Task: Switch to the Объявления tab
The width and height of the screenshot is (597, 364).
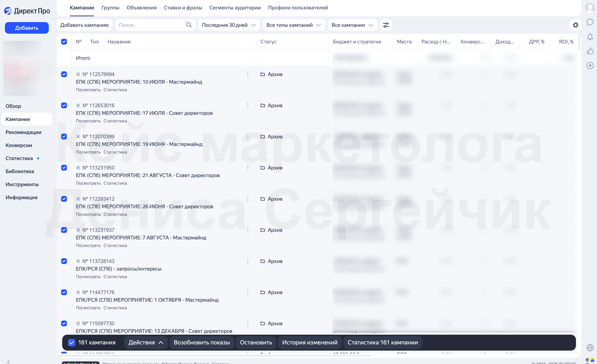Action: click(x=142, y=8)
